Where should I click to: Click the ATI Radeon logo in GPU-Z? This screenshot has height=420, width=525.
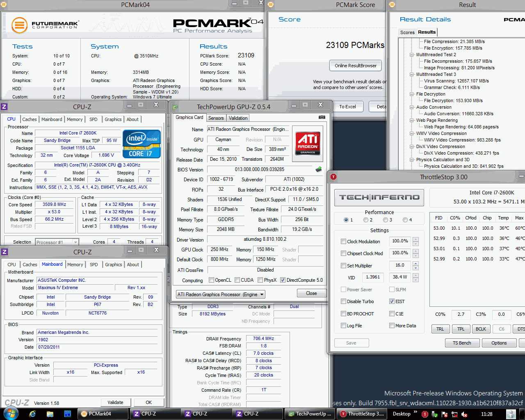(x=308, y=143)
